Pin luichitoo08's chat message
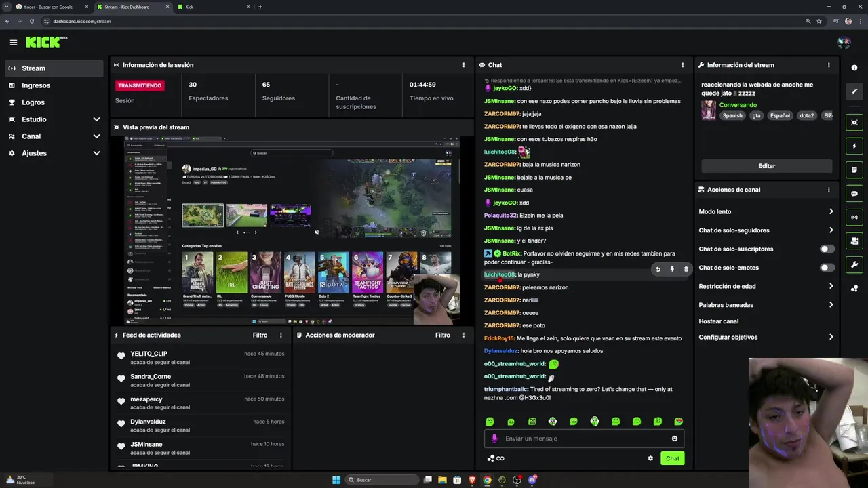Image resolution: width=868 pixels, height=488 pixels. point(672,269)
